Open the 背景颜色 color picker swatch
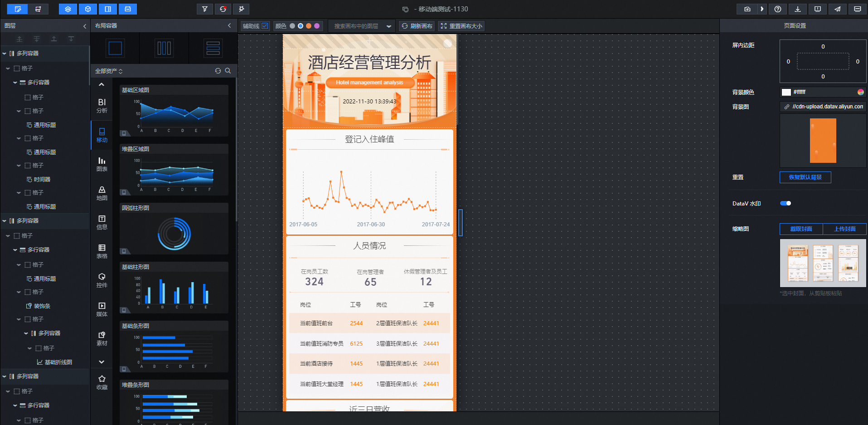Viewport: 868px width, 425px height. coord(786,92)
